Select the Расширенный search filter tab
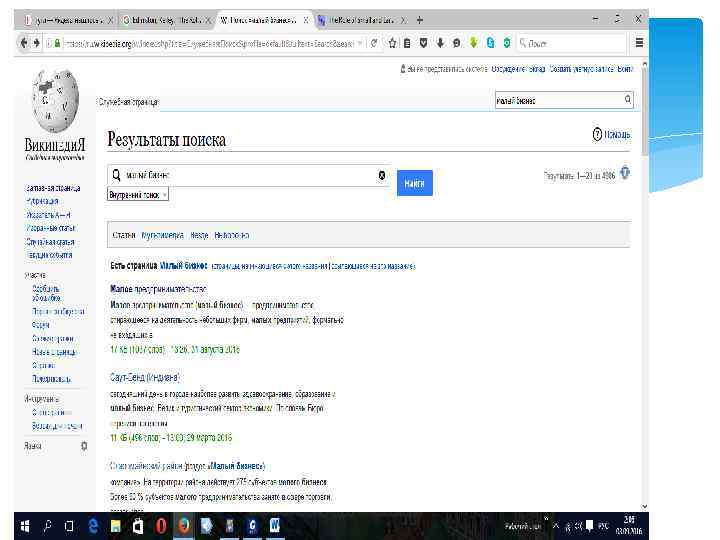Viewport: 720px width, 540px height. (x=231, y=235)
